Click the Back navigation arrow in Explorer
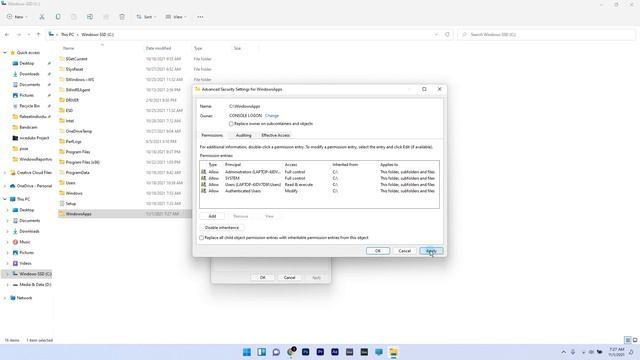 tap(7, 35)
